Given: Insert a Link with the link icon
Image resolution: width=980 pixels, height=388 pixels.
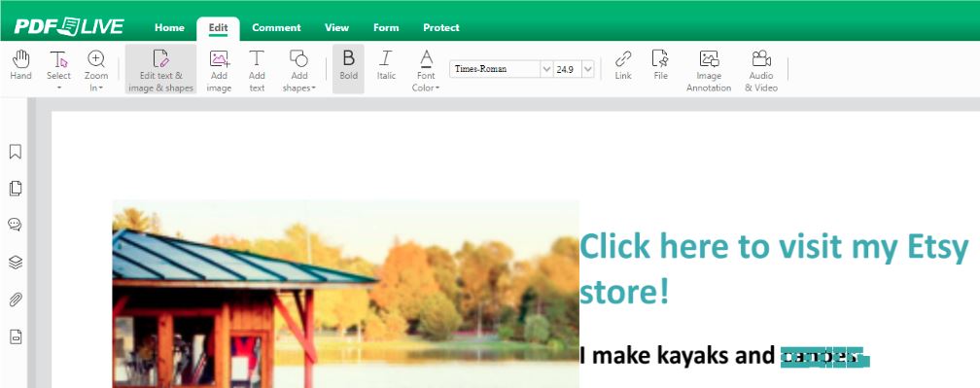Looking at the screenshot, I should [623, 65].
